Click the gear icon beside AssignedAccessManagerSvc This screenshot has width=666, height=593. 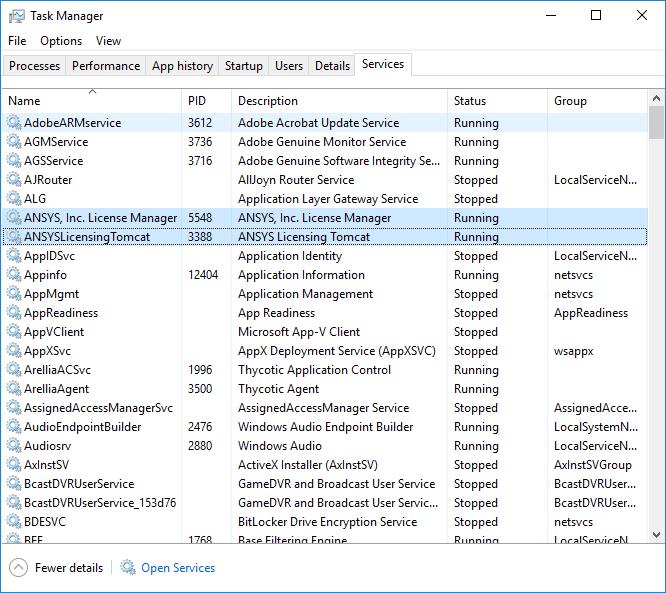pyautogui.click(x=14, y=408)
